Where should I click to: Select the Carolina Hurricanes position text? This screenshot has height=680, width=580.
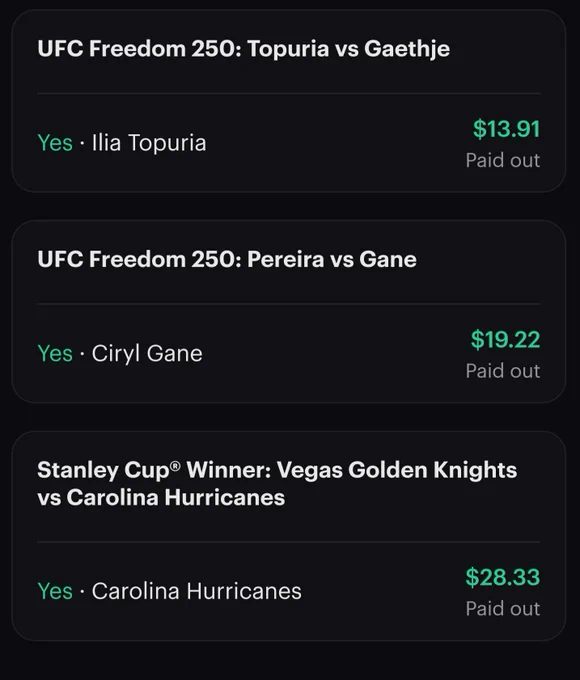(197, 591)
